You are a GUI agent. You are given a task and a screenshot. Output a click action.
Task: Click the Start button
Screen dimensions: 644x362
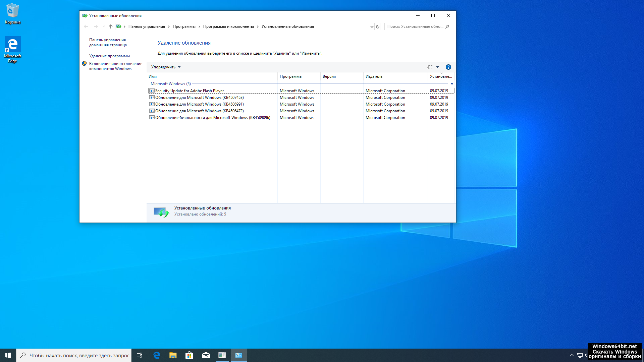pyautogui.click(x=8, y=355)
